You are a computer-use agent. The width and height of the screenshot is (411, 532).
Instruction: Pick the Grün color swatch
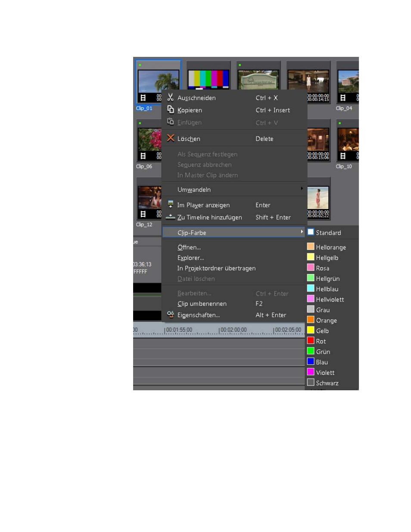point(311,351)
